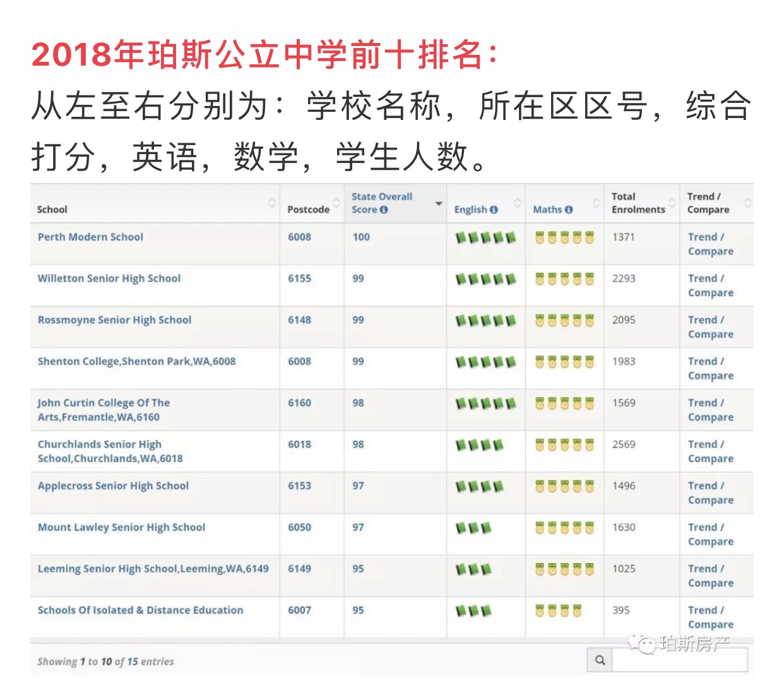Image resolution: width=784 pixels, height=697 pixels.
Task: Click Trend / Compare for John Curtin College
Action: 711,410
